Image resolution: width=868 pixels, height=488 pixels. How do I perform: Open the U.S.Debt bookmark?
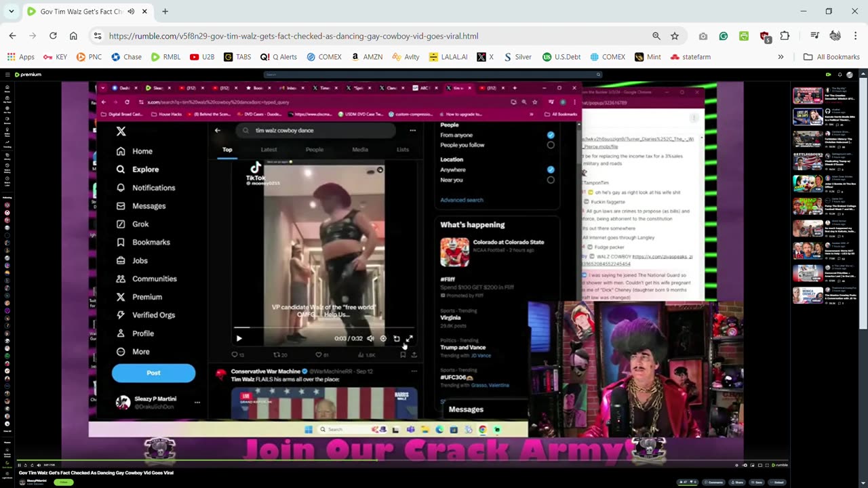[561, 57]
